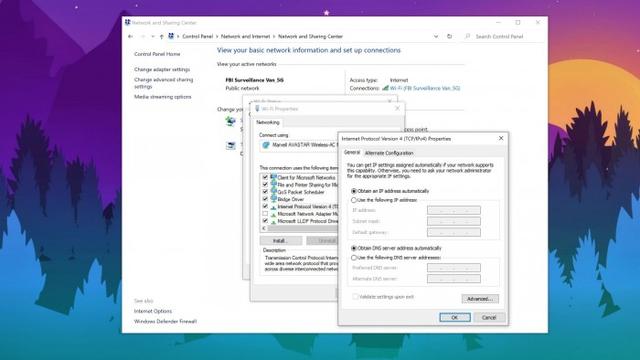Click the Advanced... button
This screenshot has width=640, height=360.
[480, 299]
